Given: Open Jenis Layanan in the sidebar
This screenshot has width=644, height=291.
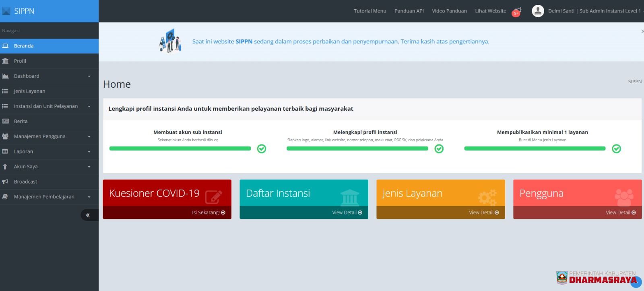Looking at the screenshot, I should point(49,91).
